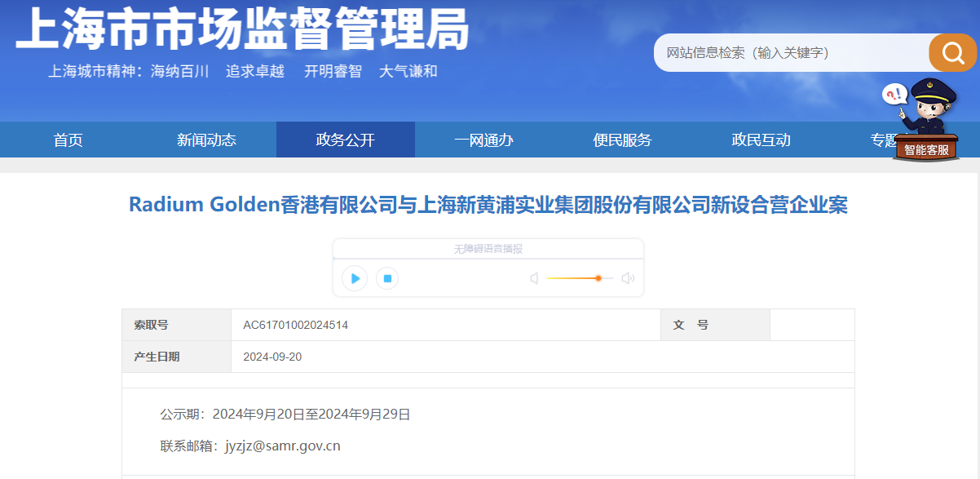Open the 政民互动 navigation tab
The width and height of the screenshot is (980, 479).
click(x=761, y=140)
